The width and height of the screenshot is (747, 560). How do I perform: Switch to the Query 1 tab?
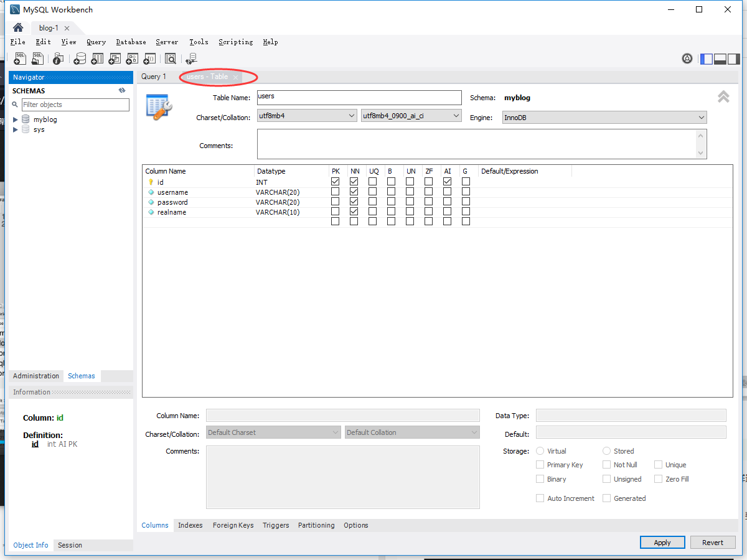pos(154,77)
